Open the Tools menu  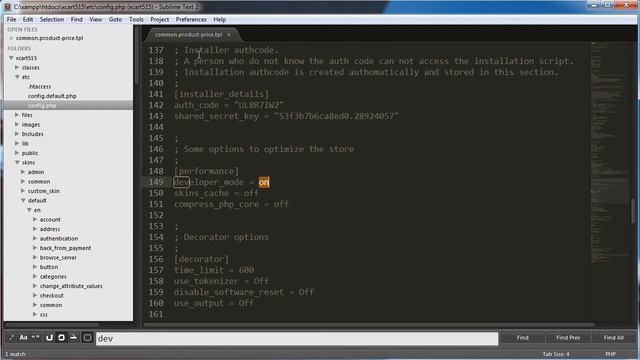(136, 19)
